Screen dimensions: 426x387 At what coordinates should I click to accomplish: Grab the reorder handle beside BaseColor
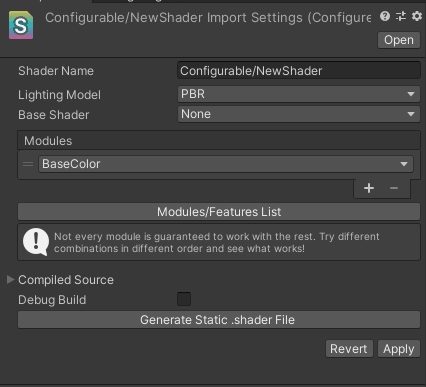coord(28,164)
